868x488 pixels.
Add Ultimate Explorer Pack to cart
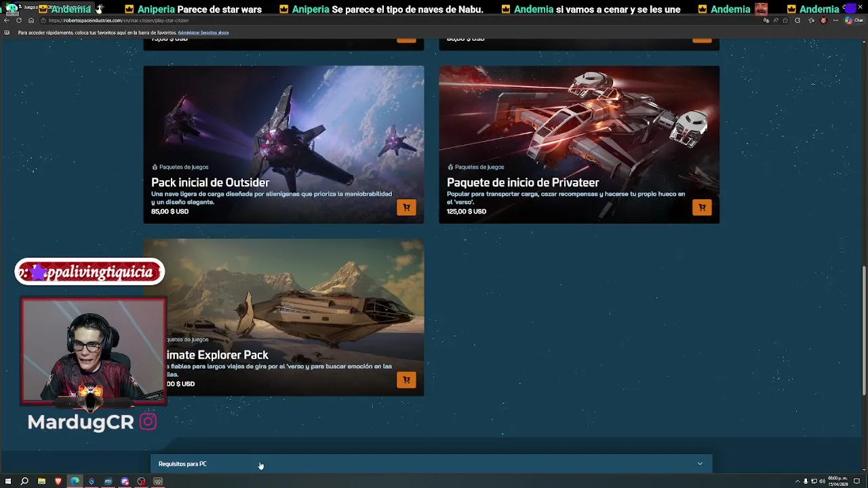point(406,380)
